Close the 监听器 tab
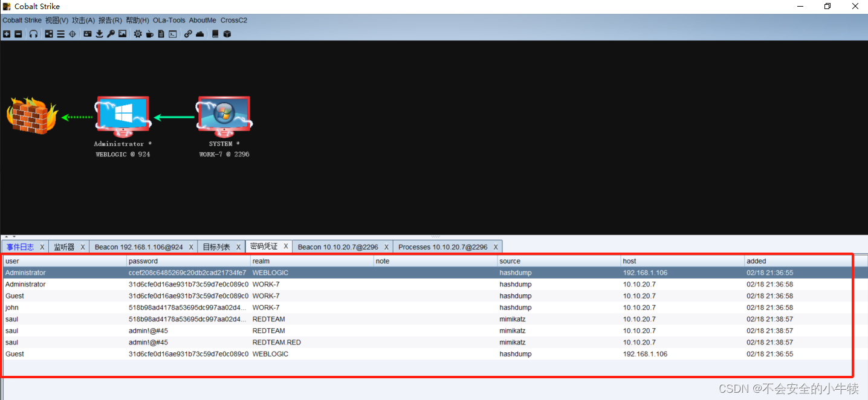 tap(83, 247)
